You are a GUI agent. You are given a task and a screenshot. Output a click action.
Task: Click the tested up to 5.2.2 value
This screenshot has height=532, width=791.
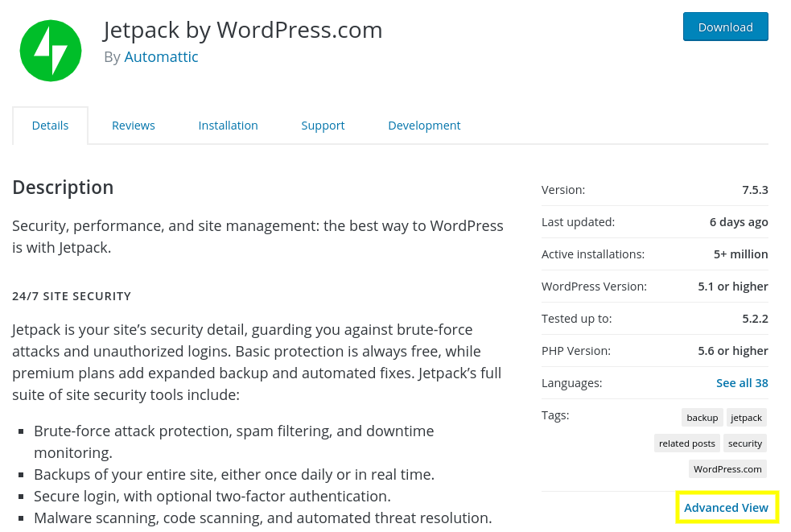coord(755,319)
